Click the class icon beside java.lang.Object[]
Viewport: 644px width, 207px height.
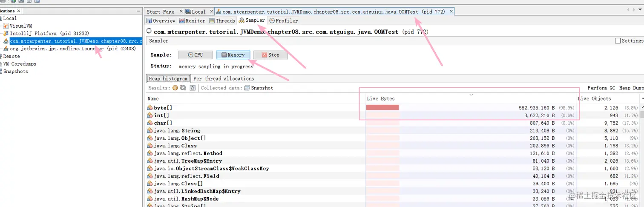tap(149, 138)
